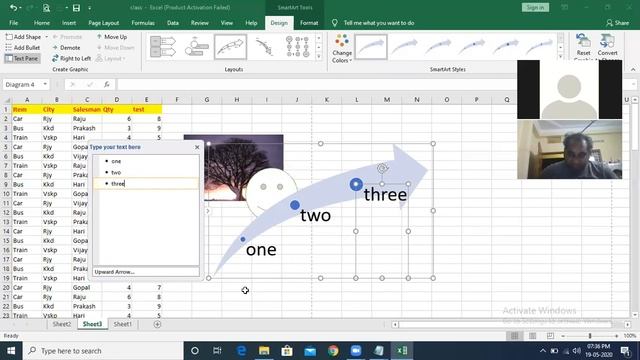Switch to Sheet1 tab

click(x=122, y=324)
